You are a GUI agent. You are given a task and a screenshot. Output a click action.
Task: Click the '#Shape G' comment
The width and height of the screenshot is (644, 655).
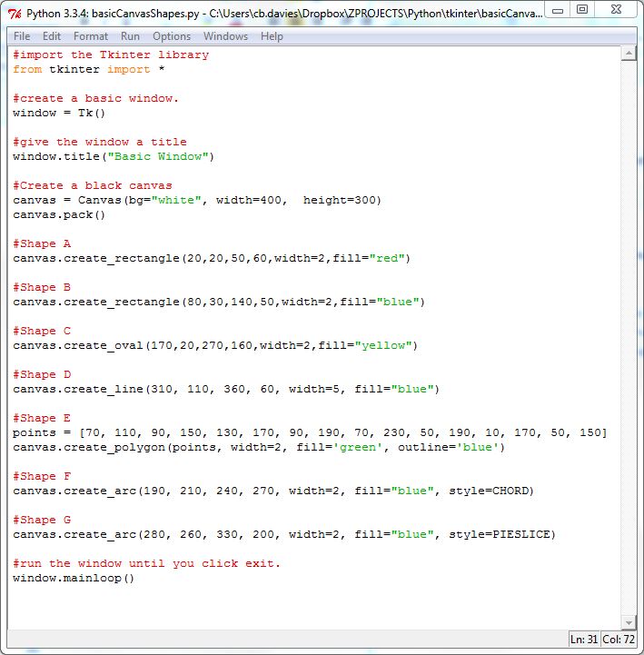tap(42, 520)
